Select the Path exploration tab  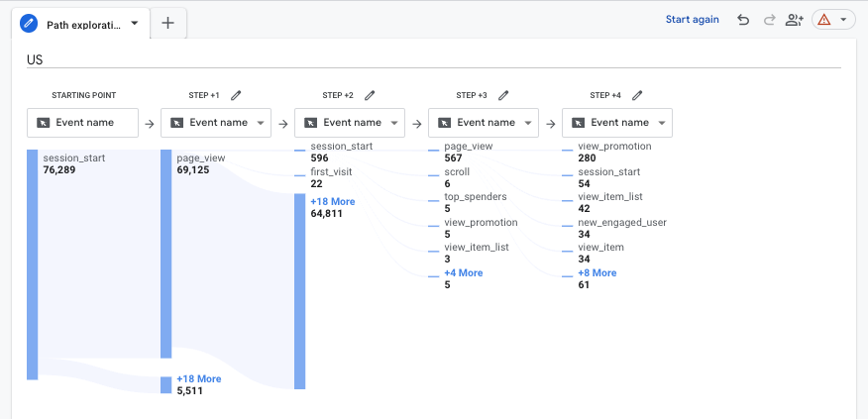pos(81,23)
